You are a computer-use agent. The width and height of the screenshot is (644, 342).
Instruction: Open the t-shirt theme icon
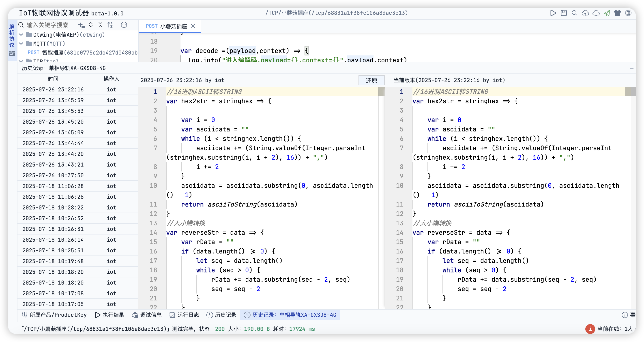618,13
